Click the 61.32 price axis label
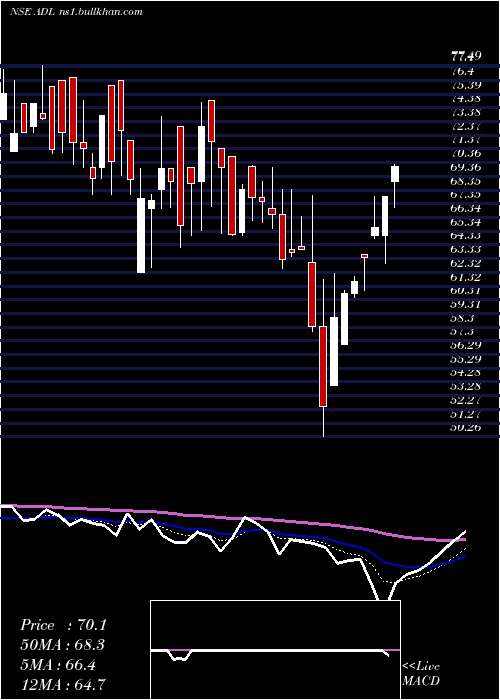 466,277
